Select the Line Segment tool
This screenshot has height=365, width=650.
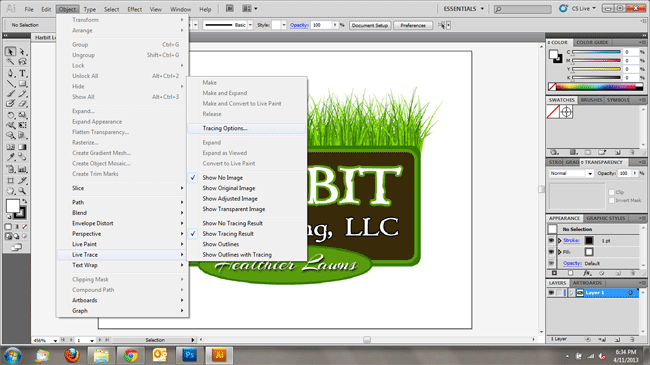click(10, 84)
